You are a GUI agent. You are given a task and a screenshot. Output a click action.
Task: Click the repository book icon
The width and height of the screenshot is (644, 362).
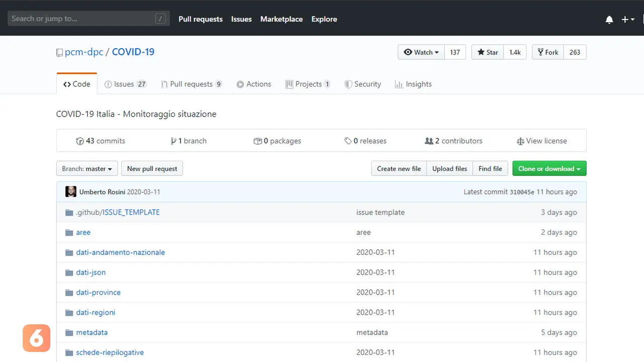[x=60, y=52]
